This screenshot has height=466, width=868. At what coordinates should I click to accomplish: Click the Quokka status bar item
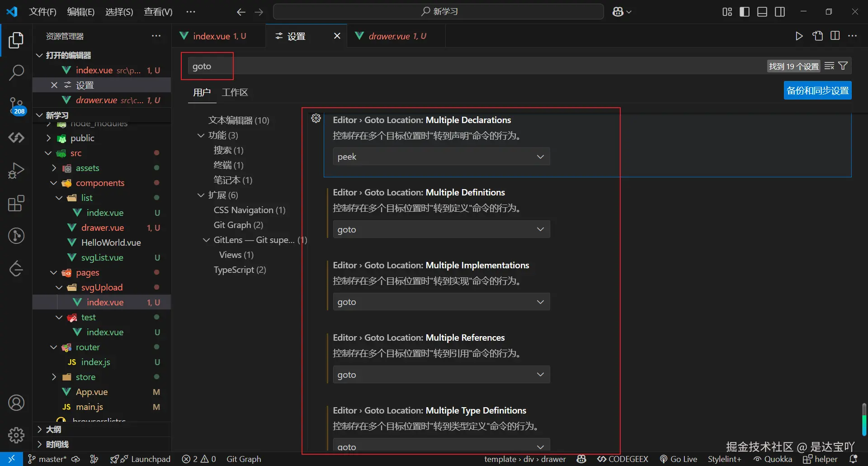pos(773,459)
